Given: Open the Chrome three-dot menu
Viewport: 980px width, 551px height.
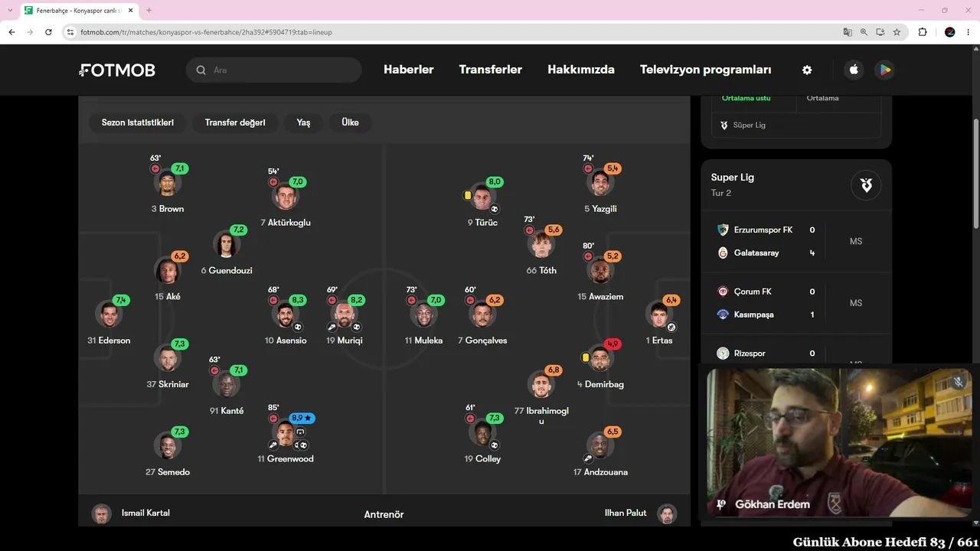Looking at the screenshot, I should [969, 32].
